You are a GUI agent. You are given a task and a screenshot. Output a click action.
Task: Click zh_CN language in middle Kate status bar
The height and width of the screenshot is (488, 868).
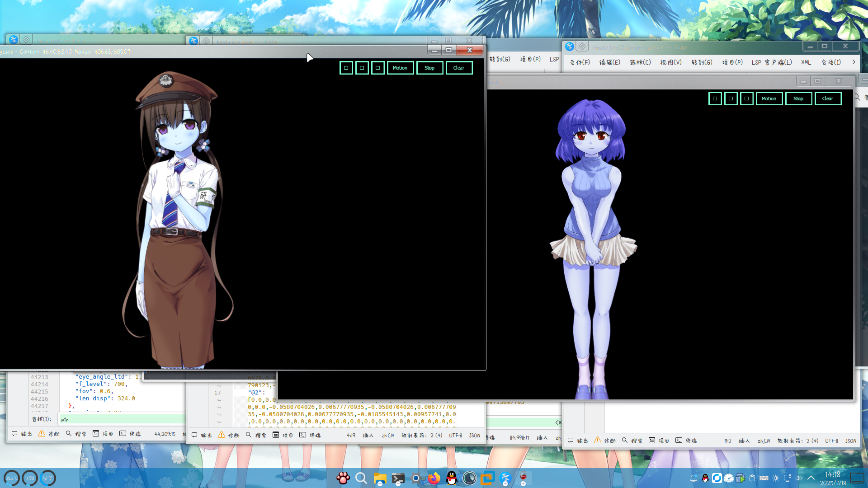pos(388,436)
